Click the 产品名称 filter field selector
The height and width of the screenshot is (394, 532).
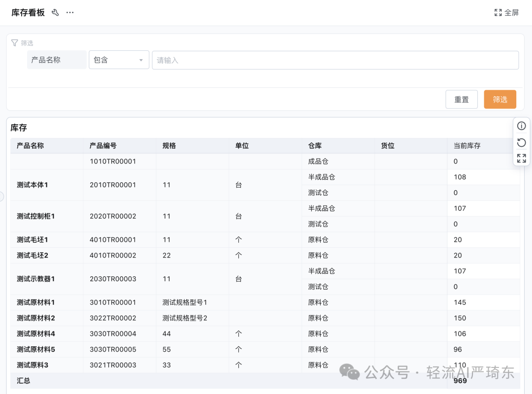coord(56,60)
